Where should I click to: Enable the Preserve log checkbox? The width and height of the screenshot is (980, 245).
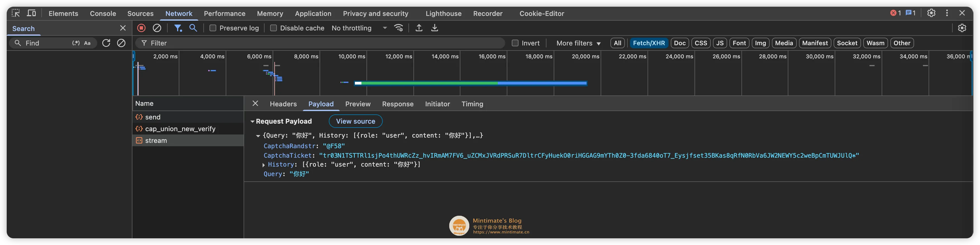(213, 28)
